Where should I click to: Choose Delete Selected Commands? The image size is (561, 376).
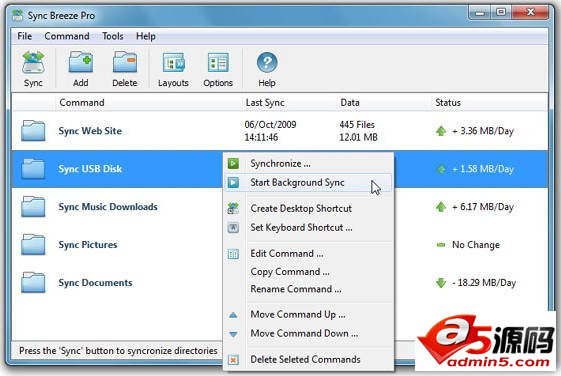pyautogui.click(x=308, y=359)
